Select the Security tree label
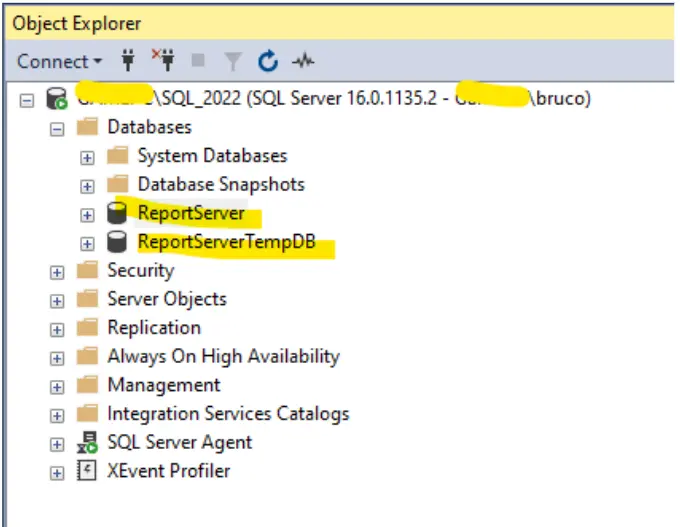Viewport: 680px width, 527px height. tap(141, 271)
